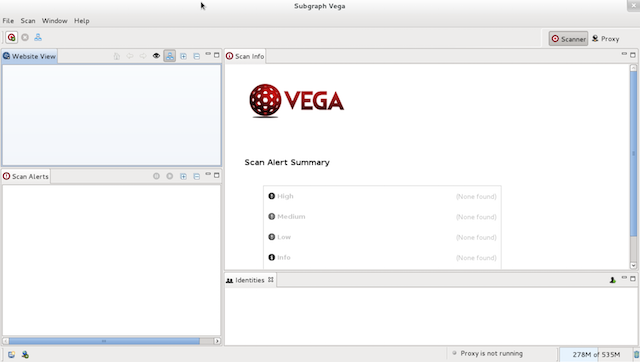Minimize the Scan Info panel
The image size is (640, 362).
click(624, 54)
